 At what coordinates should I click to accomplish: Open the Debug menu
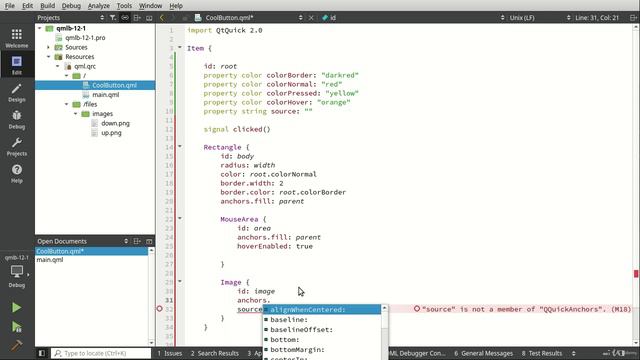71,6
